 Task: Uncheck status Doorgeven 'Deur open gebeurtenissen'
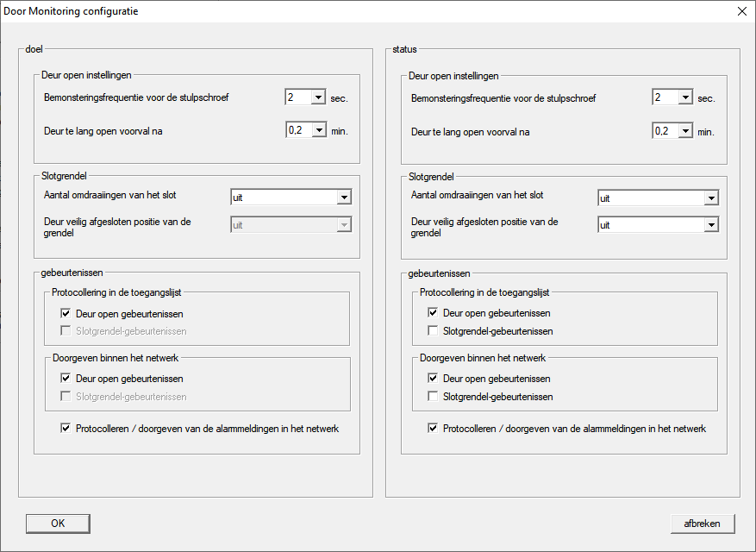434,379
